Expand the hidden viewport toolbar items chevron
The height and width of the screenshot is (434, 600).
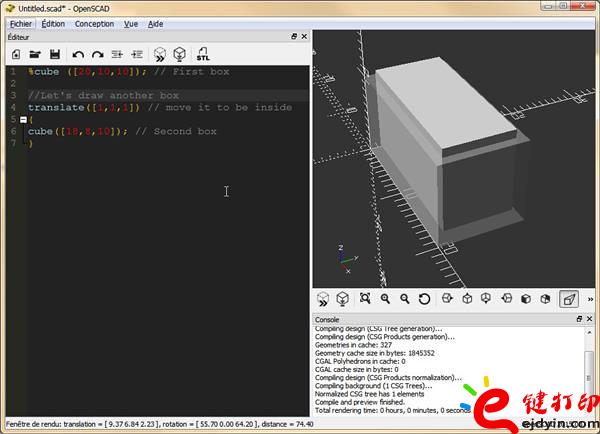[x=590, y=299]
